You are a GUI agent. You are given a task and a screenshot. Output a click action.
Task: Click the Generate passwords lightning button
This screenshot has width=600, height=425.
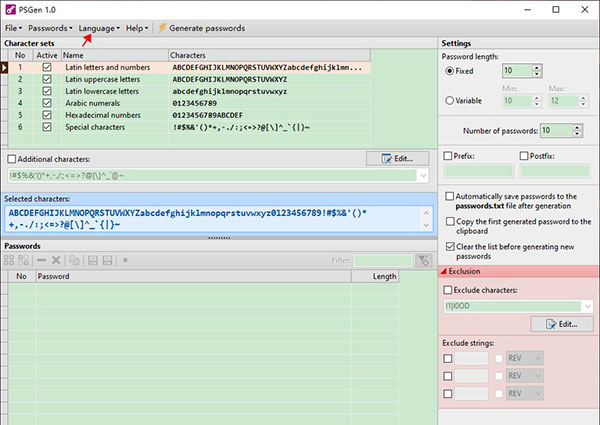coord(201,28)
